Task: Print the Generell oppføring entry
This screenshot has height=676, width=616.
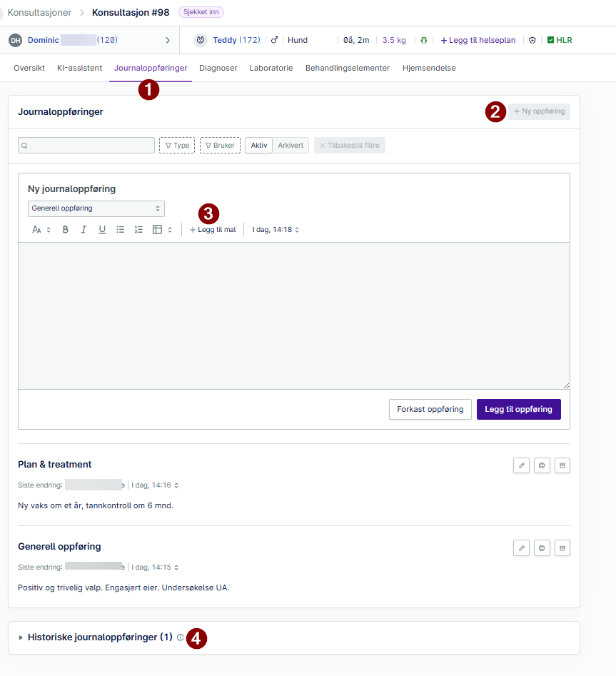Action: (x=542, y=548)
